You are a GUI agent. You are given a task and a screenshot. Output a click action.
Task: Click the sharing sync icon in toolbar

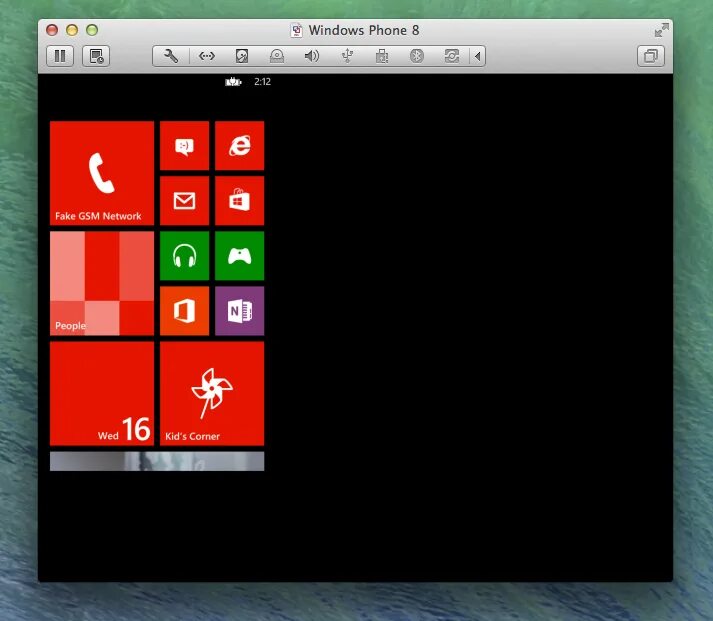[x=452, y=56]
